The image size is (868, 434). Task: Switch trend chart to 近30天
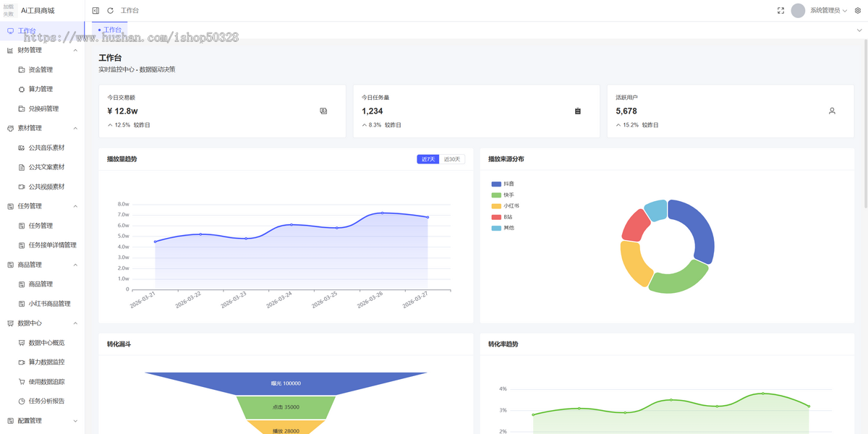[452, 159]
